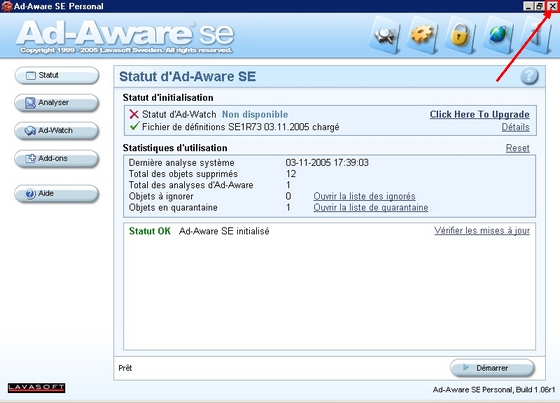Follow the Click Here To Upgrade link
The height and width of the screenshot is (403, 560).
(x=479, y=114)
